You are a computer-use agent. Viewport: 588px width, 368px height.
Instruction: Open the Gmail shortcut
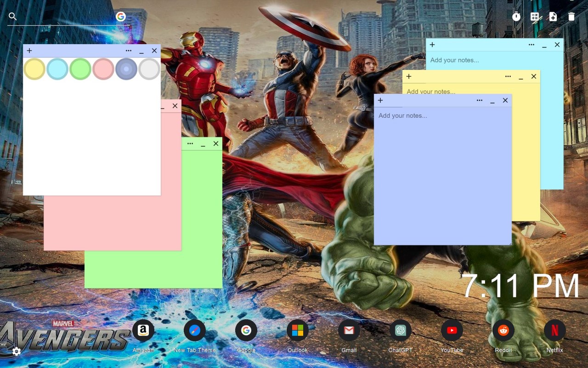pos(349,330)
